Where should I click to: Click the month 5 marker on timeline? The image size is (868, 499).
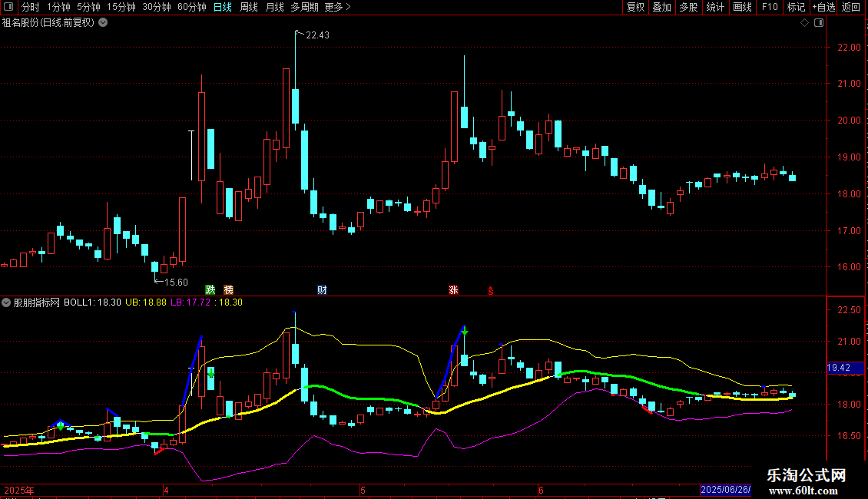point(363,490)
